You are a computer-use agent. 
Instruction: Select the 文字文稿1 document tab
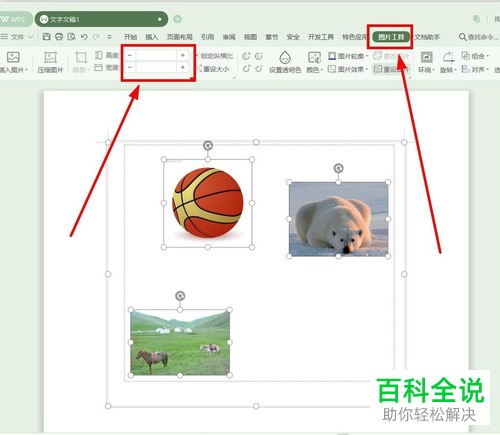click(x=101, y=19)
